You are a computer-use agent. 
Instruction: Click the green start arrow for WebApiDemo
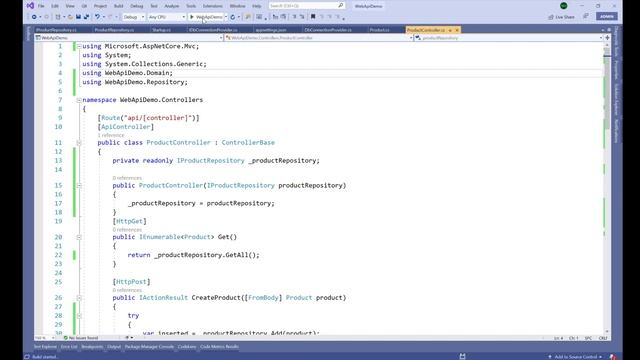coord(192,17)
